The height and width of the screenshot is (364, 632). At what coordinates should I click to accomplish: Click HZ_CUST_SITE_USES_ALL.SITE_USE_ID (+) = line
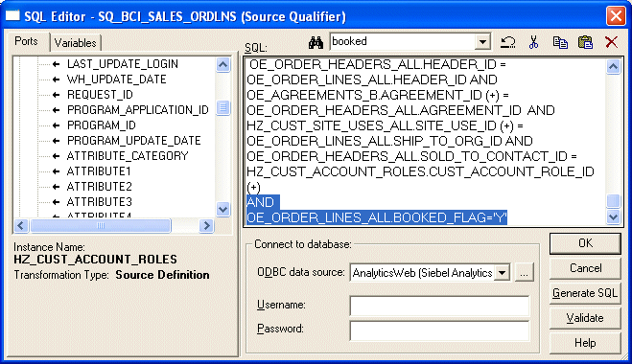point(385,125)
